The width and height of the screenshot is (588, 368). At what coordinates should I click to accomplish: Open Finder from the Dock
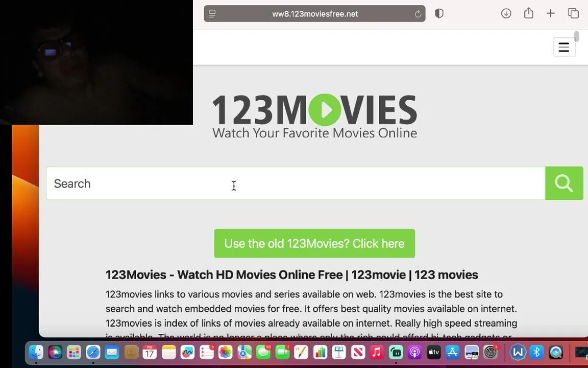pyautogui.click(x=36, y=352)
